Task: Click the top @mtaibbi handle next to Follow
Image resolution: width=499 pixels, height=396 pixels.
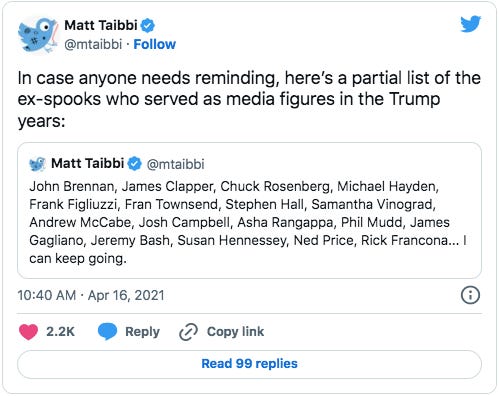Action: pyautogui.click(x=93, y=44)
